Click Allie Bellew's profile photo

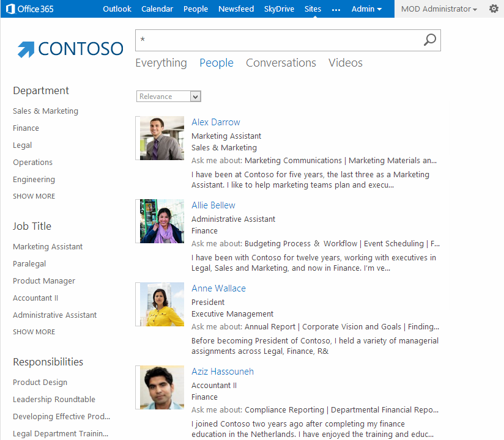pyautogui.click(x=162, y=221)
